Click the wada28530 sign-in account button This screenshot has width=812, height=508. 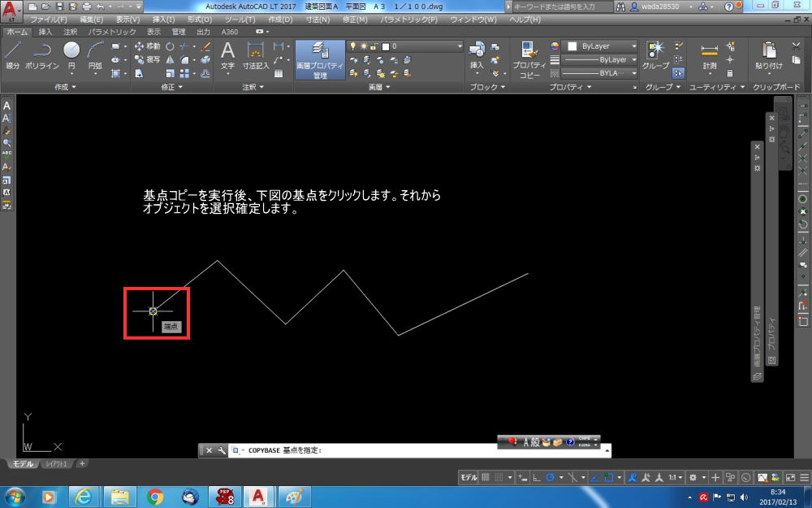tap(659, 7)
